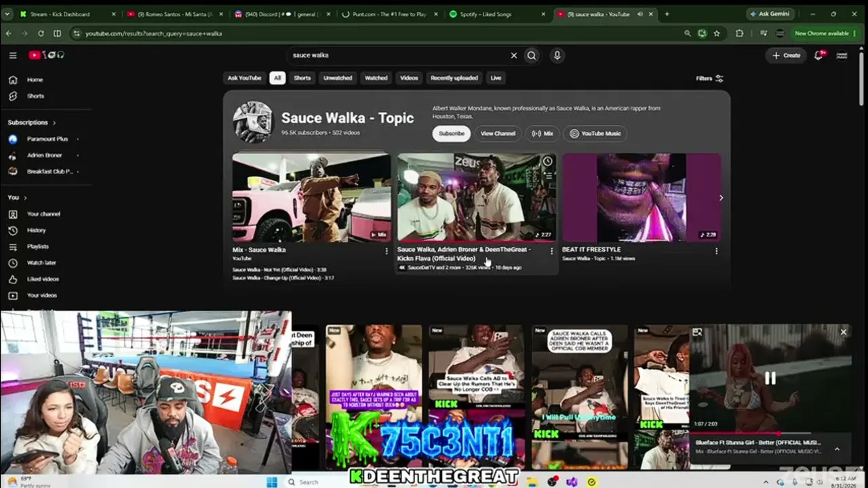The height and width of the screenshot is (488, 868).
Task: Clear the search box with the X
Action: click(x=513, y=56)
